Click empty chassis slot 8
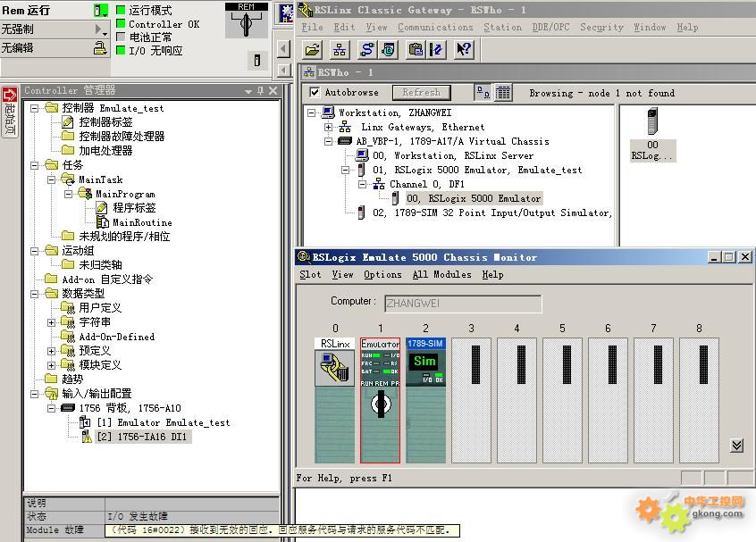The image size is (756, 542). 699,400
